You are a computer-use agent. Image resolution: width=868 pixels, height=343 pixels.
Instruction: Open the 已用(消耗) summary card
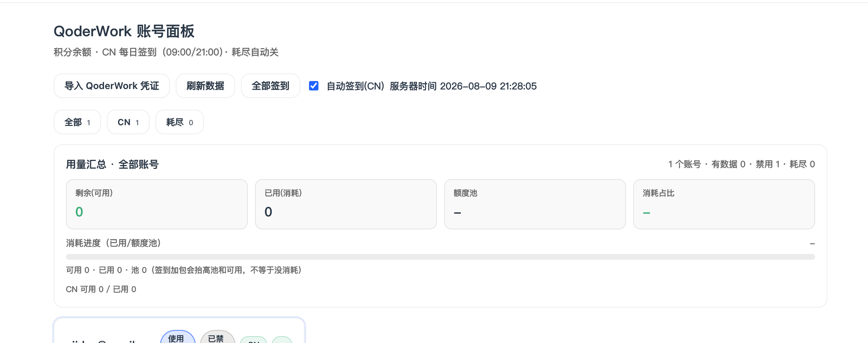click(346, 204)
